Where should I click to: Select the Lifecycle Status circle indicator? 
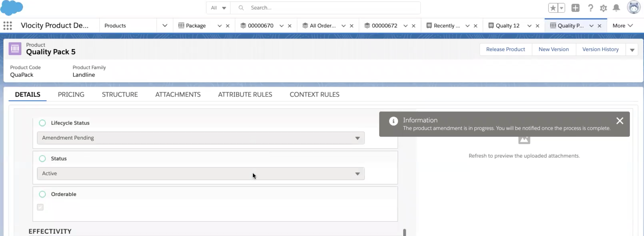42,123
